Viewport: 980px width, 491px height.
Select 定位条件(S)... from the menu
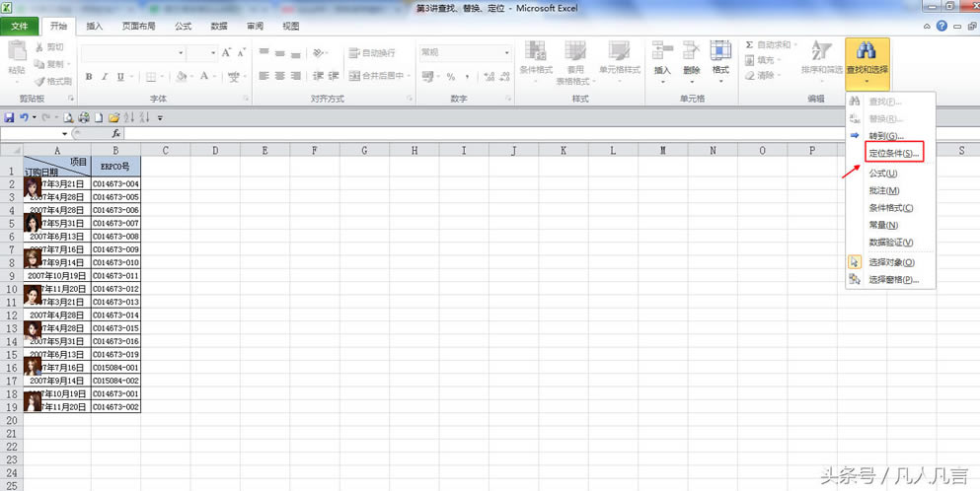point(893,153)
